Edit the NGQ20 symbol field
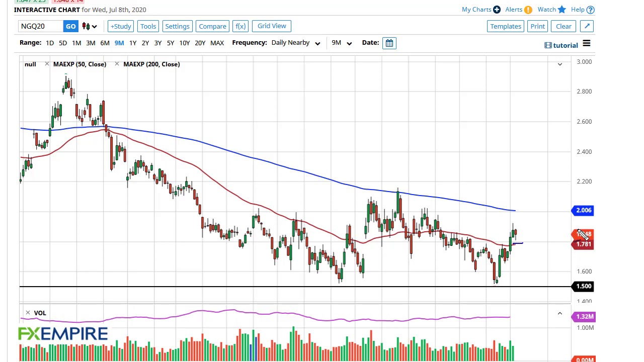This screenshot has height=362, width=644. (x=41, y=26)
